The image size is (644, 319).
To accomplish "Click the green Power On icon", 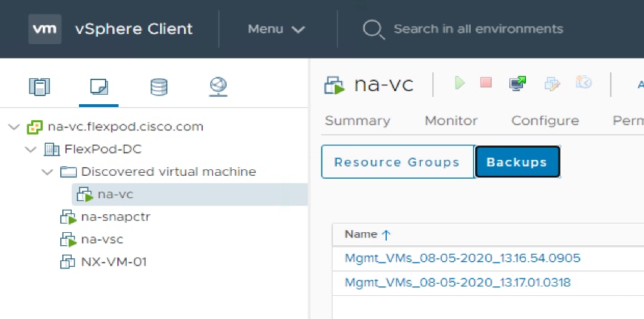I will pyautogui.click(x=459, y=83).
